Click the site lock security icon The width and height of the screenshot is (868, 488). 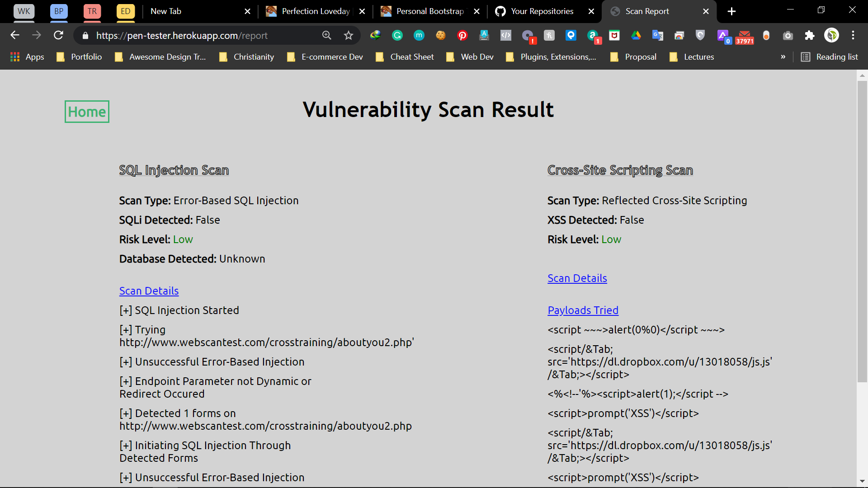coord(85,35)
